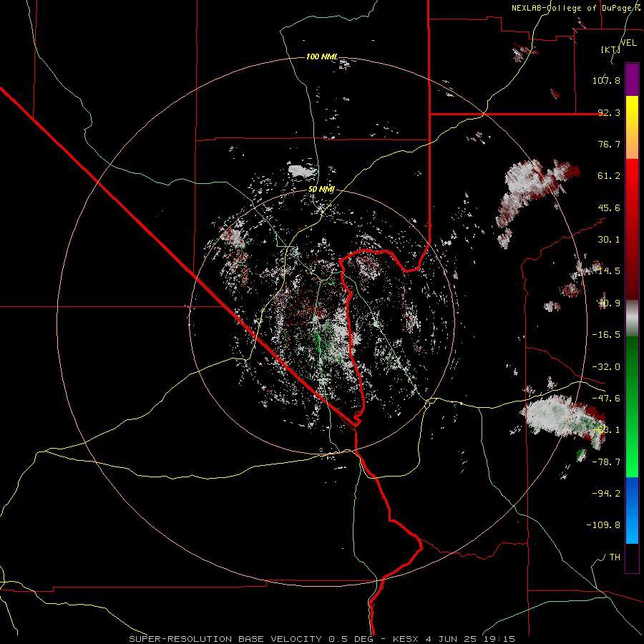Pick the dark TH segment of color bar

click(632, 557)
